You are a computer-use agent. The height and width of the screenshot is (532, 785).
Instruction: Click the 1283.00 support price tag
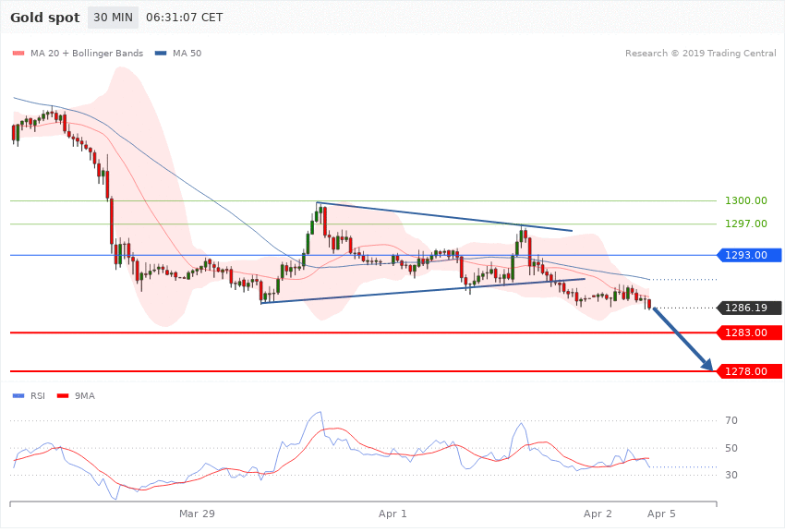(x=750, y=332)
